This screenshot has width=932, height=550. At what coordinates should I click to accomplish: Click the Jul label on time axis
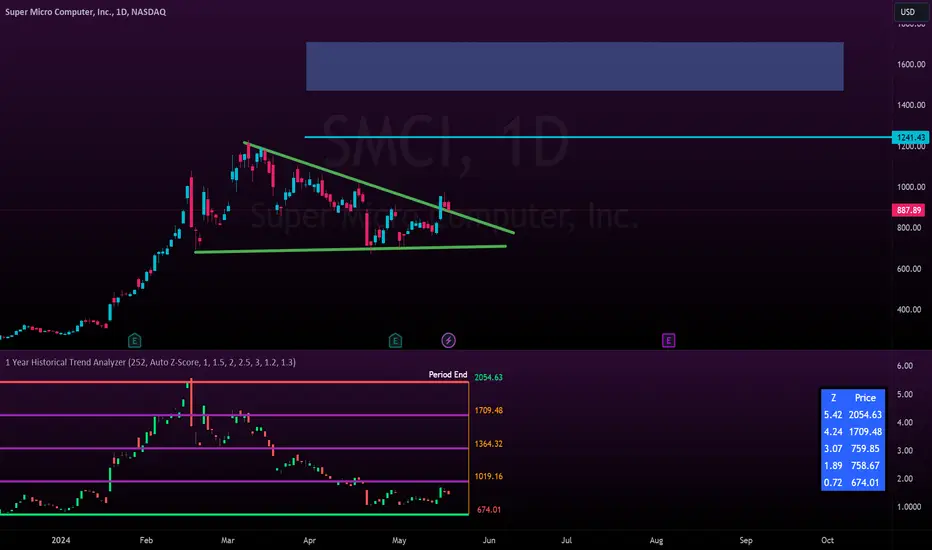point(566,540)
